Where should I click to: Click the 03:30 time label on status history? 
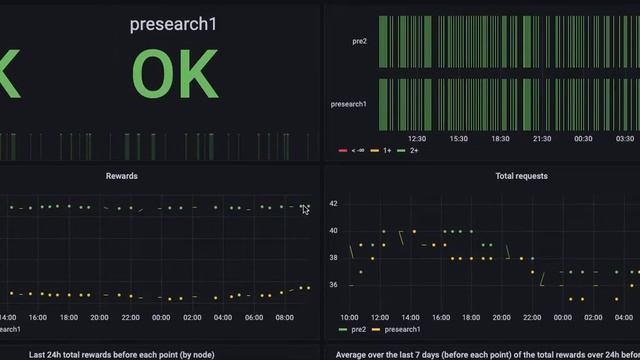tap(625, 139)
